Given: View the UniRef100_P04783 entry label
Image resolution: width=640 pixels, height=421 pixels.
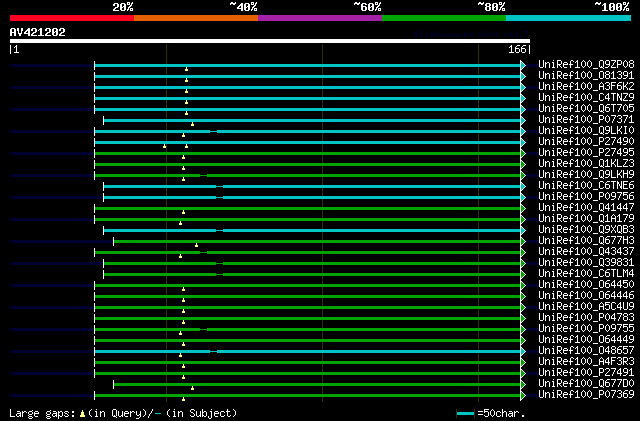Looking at the screenshot, I should pyautogui.click(x=586, y=318).
